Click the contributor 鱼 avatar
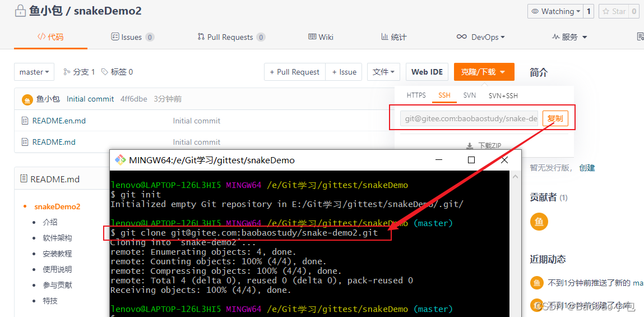Viewport: 644px width, 317px height. click(539, 221)
